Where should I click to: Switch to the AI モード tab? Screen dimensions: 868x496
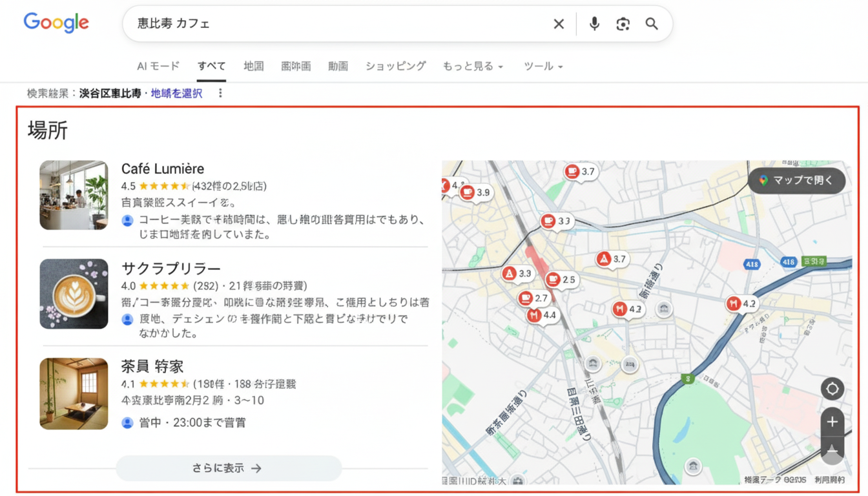click(158, 66)
